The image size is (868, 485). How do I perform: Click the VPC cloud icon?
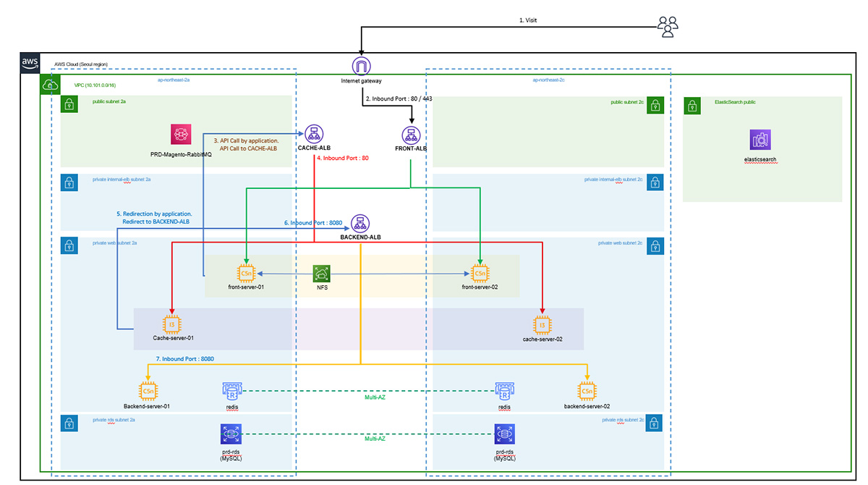click(50, 85)
